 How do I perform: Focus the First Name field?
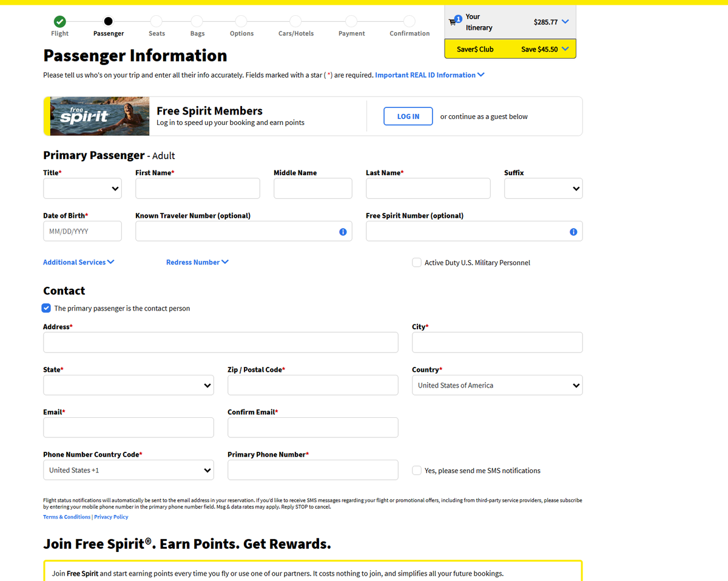point(198,189)
